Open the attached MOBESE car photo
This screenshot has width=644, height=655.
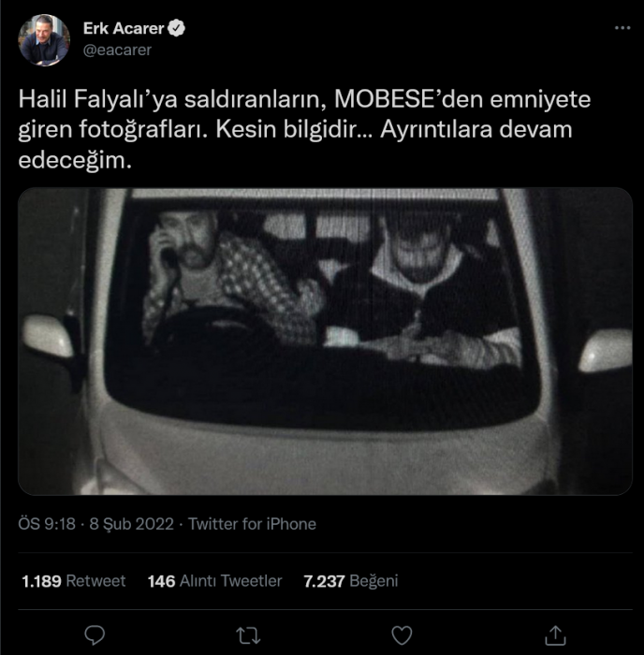[325, 342]
